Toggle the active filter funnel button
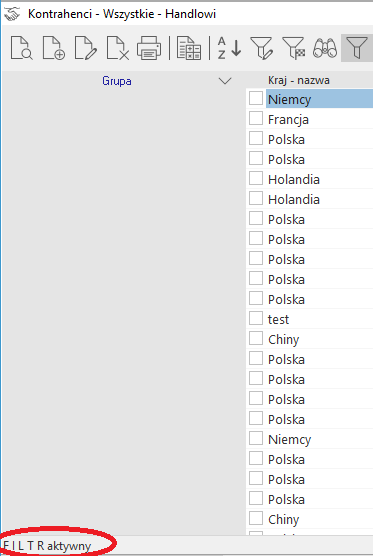Screen dimensions: 373x556 pos(357,48)
